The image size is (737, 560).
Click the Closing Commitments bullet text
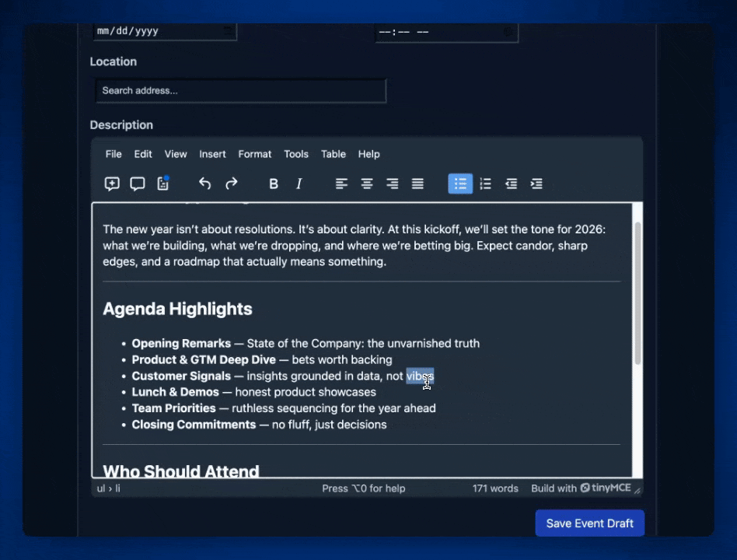tap(259, 425)
